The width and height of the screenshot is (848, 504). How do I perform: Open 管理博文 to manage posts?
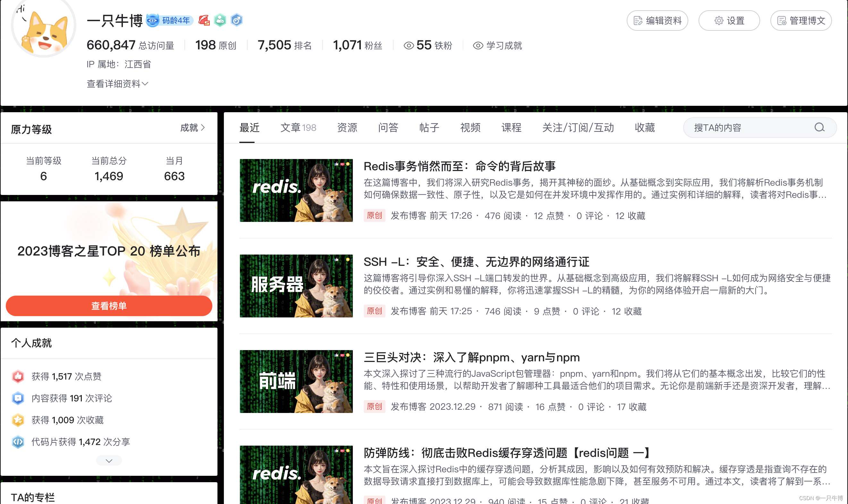pos(801,21)
